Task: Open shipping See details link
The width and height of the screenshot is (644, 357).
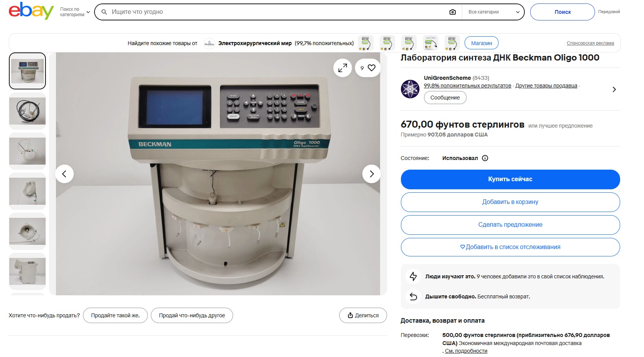Action: 466,351
